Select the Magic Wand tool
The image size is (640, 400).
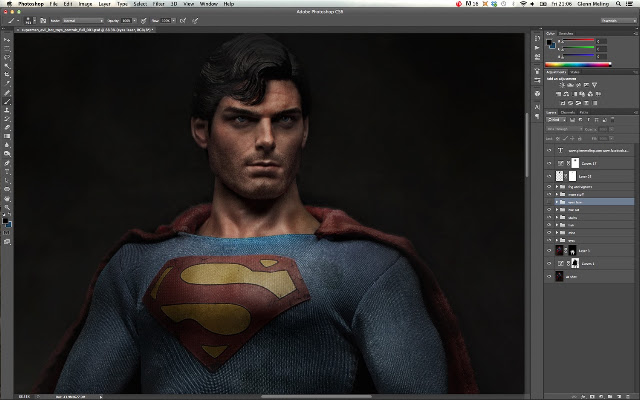7,66
